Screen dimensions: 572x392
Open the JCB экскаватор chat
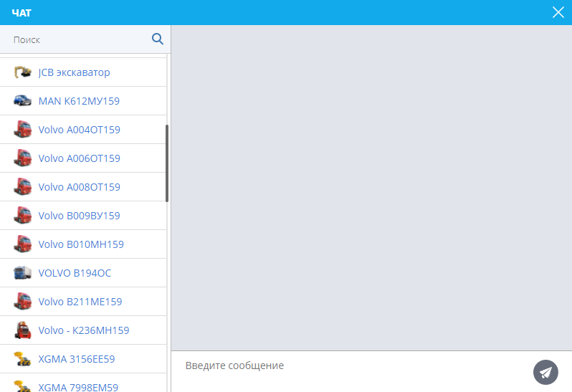(74, 72)
